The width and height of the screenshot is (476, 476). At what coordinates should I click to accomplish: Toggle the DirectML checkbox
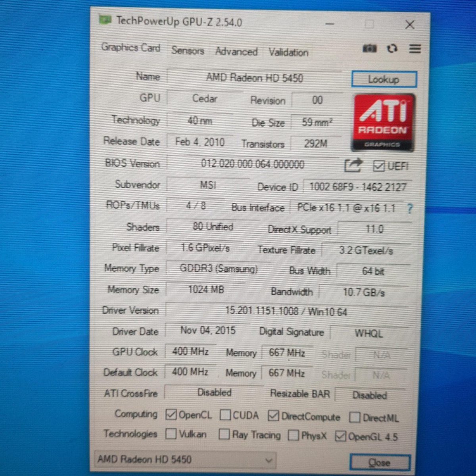[355, 417]
